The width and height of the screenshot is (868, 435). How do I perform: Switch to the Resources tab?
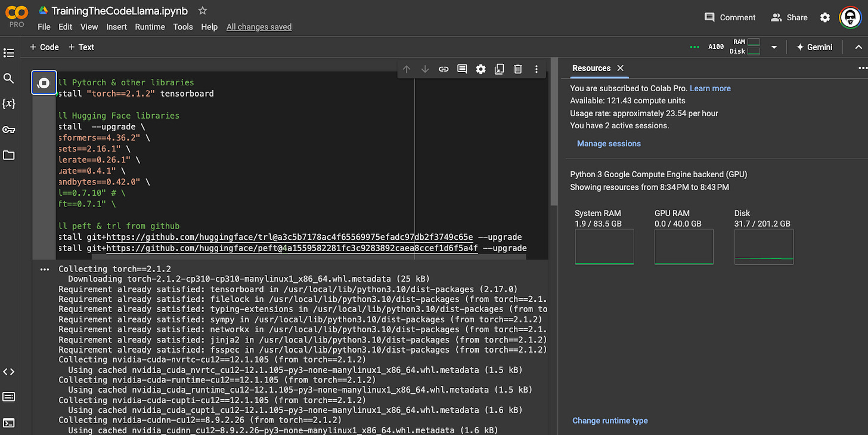591,68
